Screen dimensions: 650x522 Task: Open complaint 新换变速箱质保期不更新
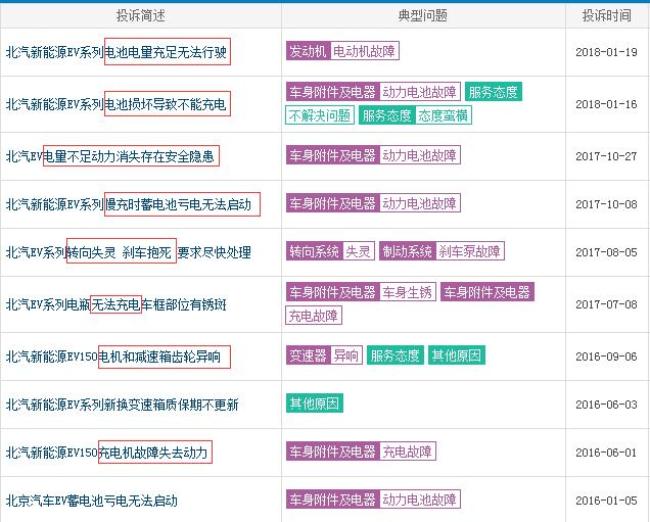click(x=122, y=404)
